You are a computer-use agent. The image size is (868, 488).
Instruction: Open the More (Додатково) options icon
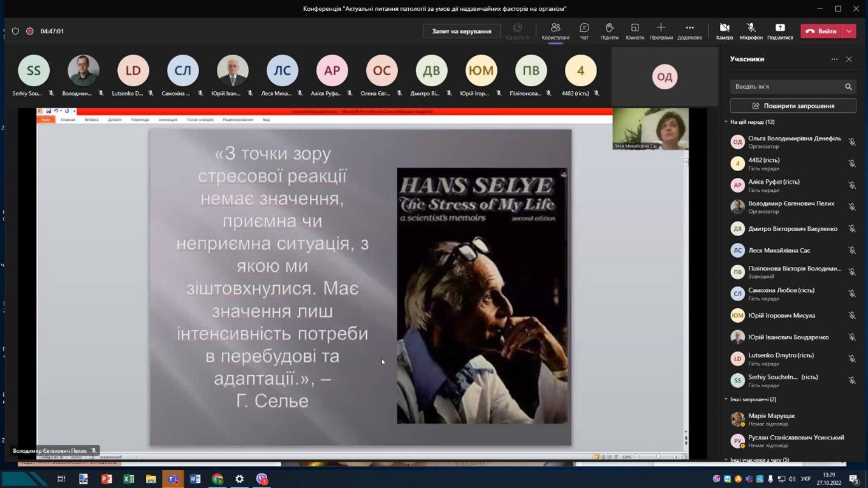689,28
